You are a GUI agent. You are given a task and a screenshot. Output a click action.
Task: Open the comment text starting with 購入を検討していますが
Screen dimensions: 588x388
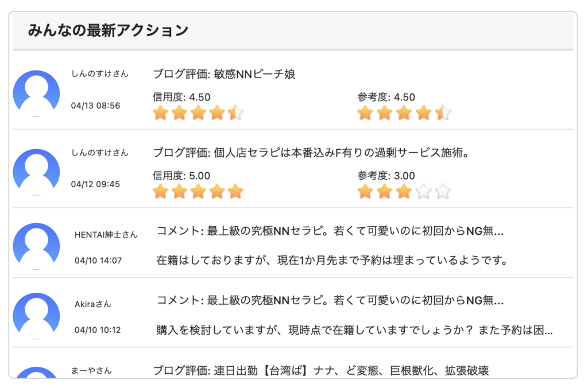click(354, 331)
